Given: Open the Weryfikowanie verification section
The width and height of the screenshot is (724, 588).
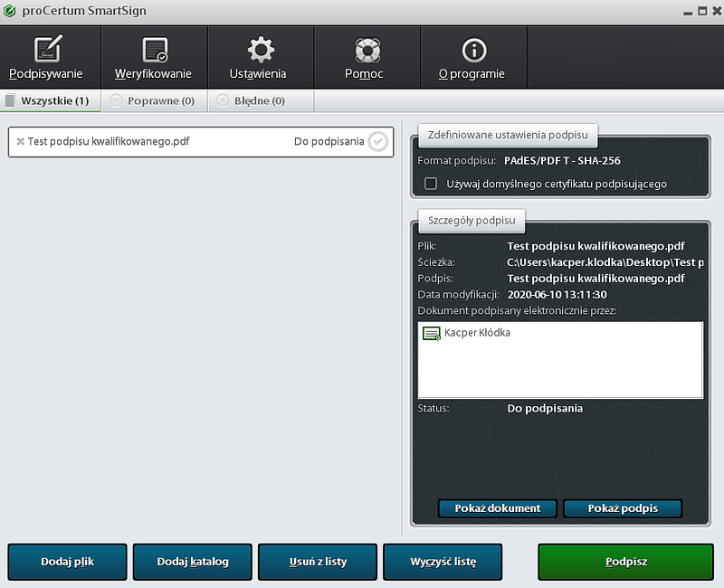Looking at the screenshot, I should click(x=154, y=57).
